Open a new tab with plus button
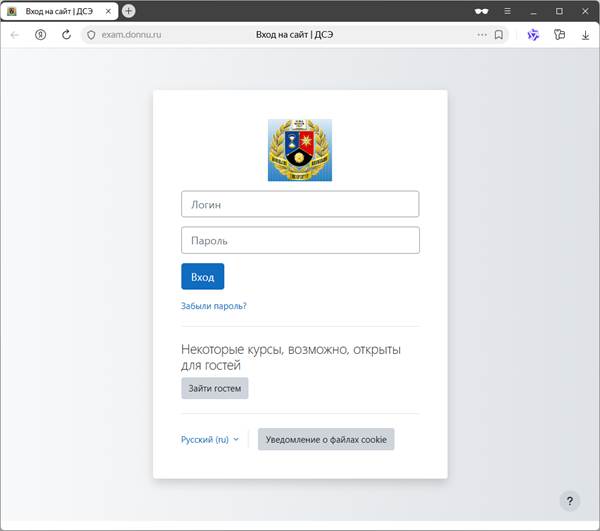This screenshot has height=531, width=600. pos(129,11)
